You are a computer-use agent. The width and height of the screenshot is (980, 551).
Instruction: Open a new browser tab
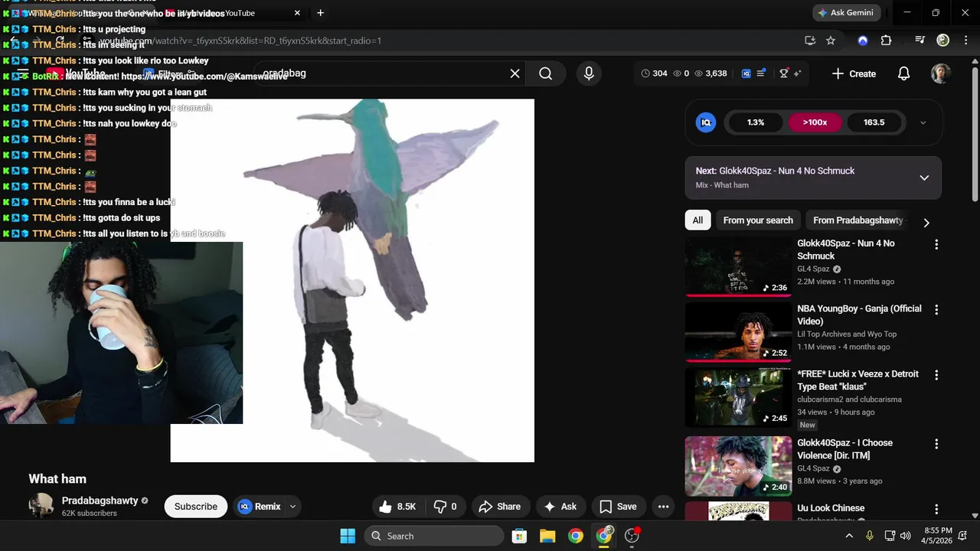point(320,13)
